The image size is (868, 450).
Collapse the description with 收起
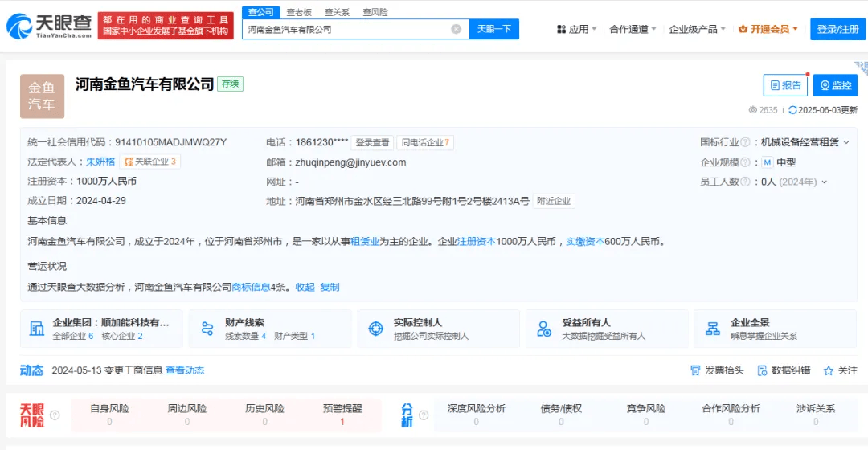305,287
